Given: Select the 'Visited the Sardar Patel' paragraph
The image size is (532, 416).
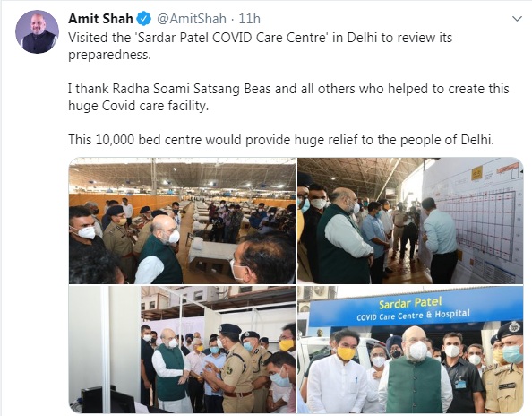Looking at the screenshot, I should (261, 46).
